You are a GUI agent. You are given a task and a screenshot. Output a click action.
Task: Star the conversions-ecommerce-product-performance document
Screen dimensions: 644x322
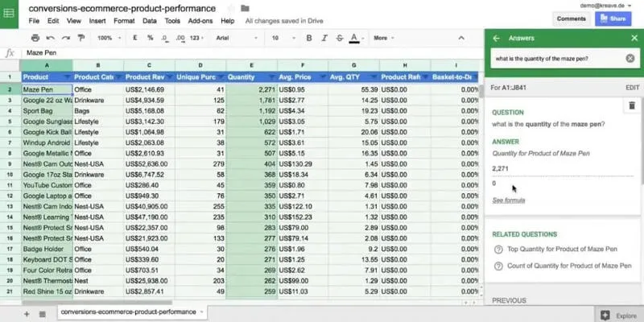tap(231, 9)
